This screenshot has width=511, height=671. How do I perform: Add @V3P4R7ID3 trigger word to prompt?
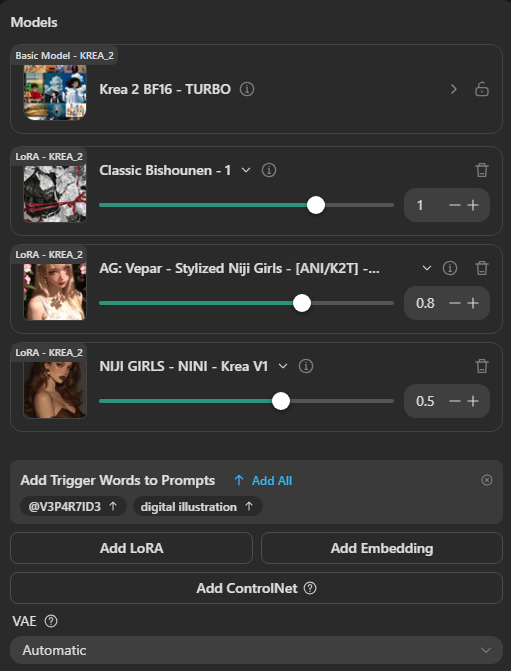pos(73,507)
